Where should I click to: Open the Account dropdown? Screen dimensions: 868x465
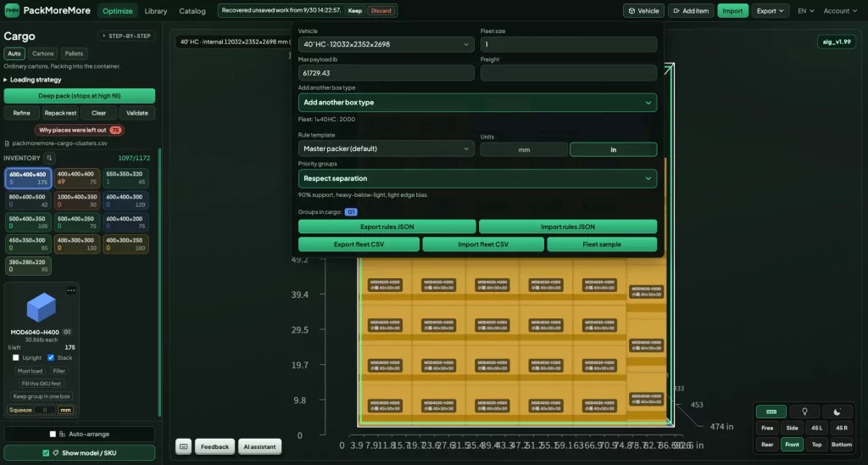click(840, 10)
